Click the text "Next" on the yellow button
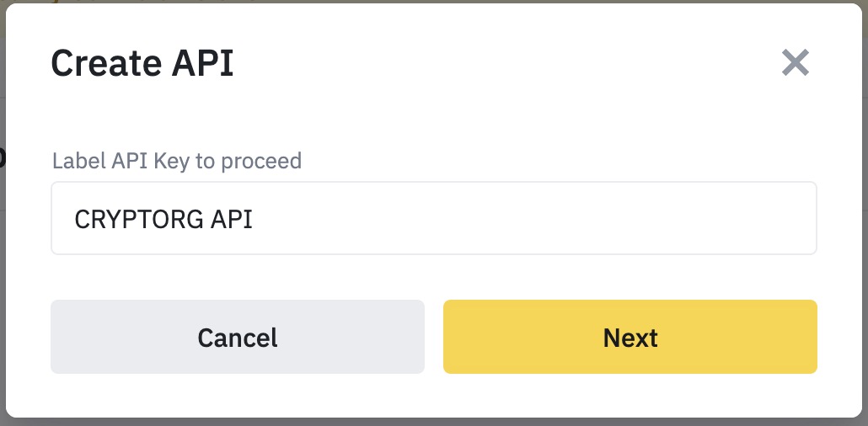This screenshot has height=426, width=868. 630,338
